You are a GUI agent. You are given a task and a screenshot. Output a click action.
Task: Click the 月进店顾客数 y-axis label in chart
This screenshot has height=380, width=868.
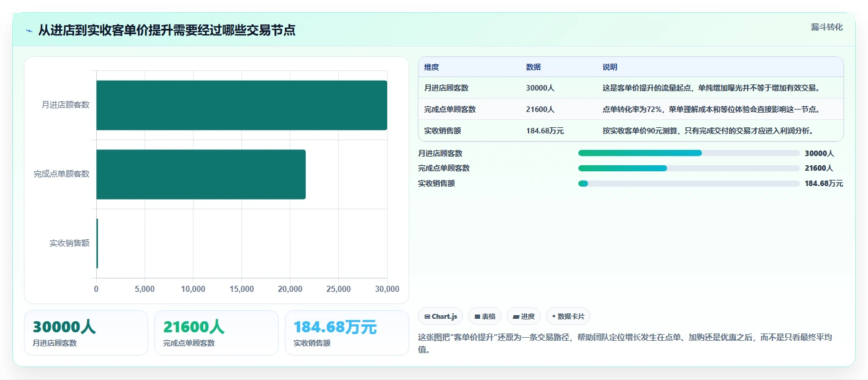coord(66,105)
